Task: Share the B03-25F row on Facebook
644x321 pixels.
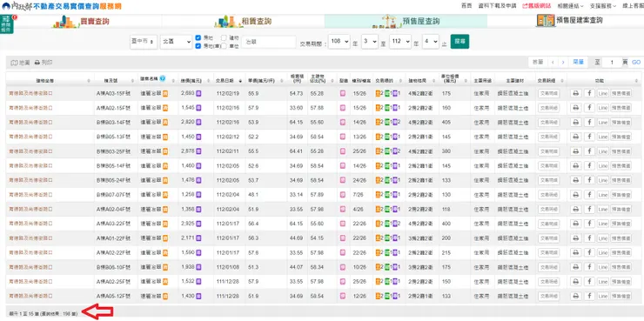Action: coord(589,151)
